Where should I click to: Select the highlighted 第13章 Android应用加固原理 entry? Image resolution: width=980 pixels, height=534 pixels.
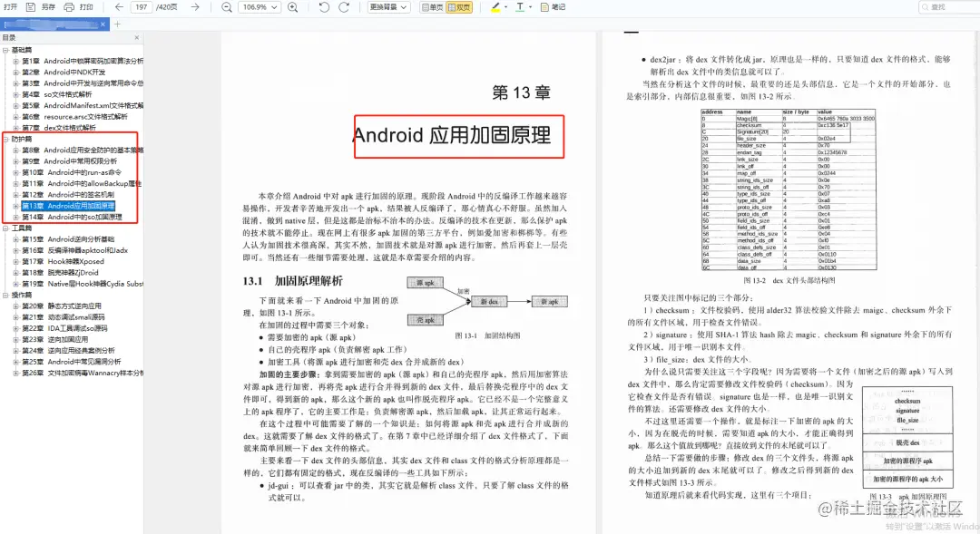click(68, 206)
